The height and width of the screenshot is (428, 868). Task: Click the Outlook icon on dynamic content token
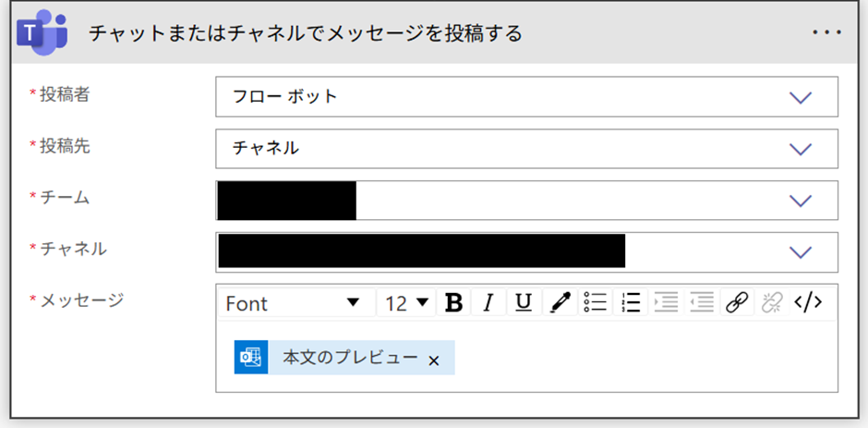251,358
